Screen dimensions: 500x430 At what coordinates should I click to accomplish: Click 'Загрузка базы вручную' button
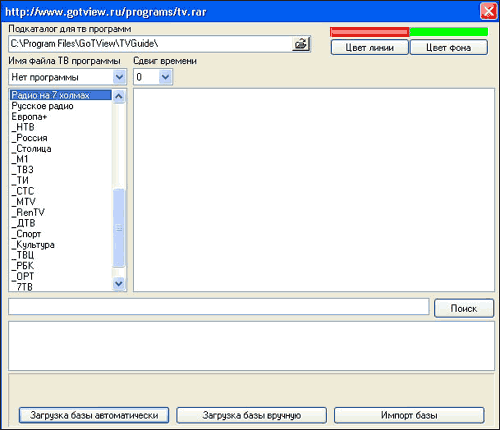pos(251,415)
